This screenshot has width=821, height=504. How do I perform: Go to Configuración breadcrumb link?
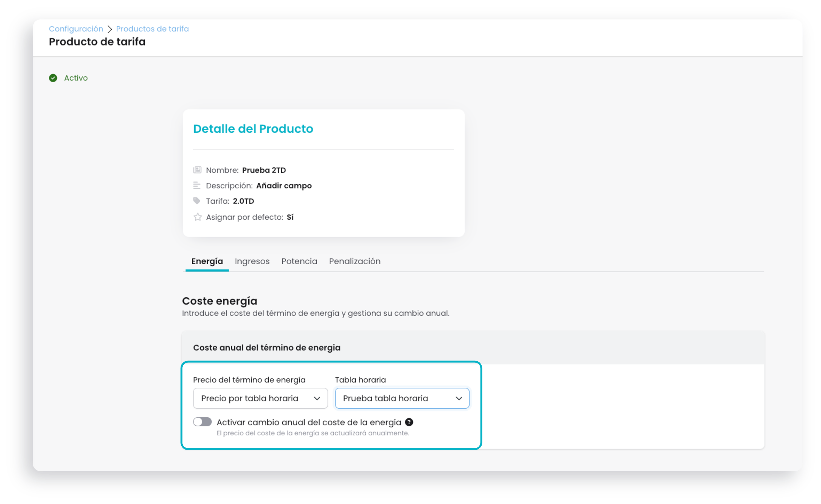tap(76, 29)
